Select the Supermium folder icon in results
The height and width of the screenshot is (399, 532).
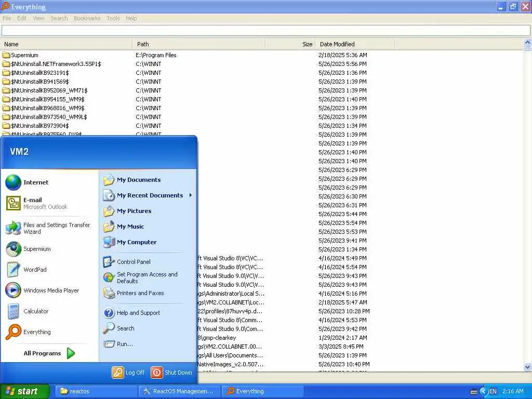[x=6, y=55]
